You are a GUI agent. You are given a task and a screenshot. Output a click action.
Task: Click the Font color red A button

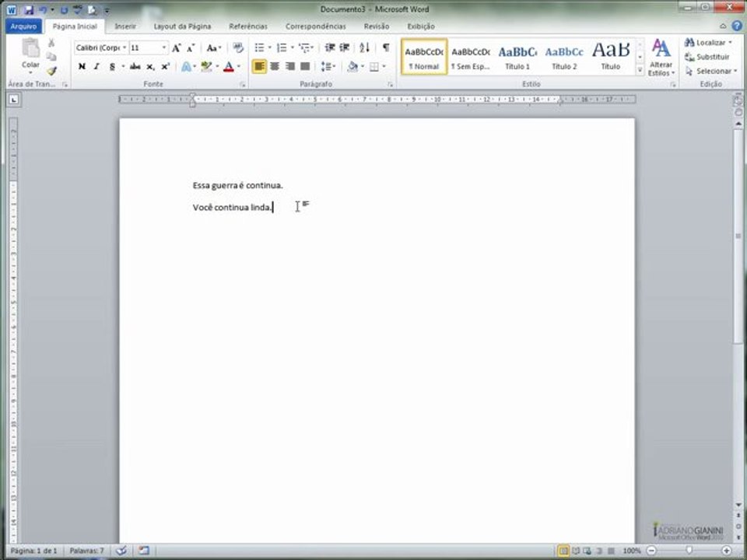click(x=229, y=66)
